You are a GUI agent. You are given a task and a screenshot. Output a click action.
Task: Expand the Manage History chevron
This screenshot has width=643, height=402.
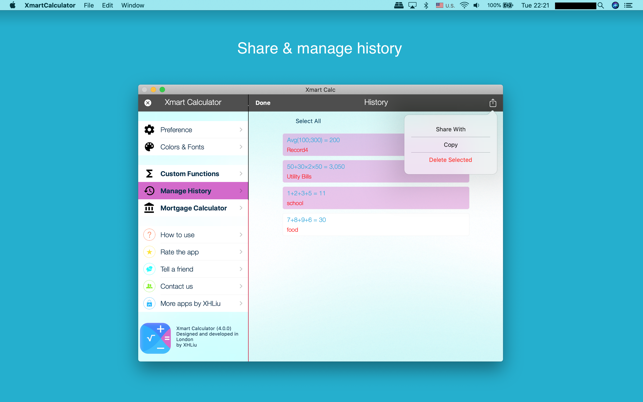click(241, 191)
